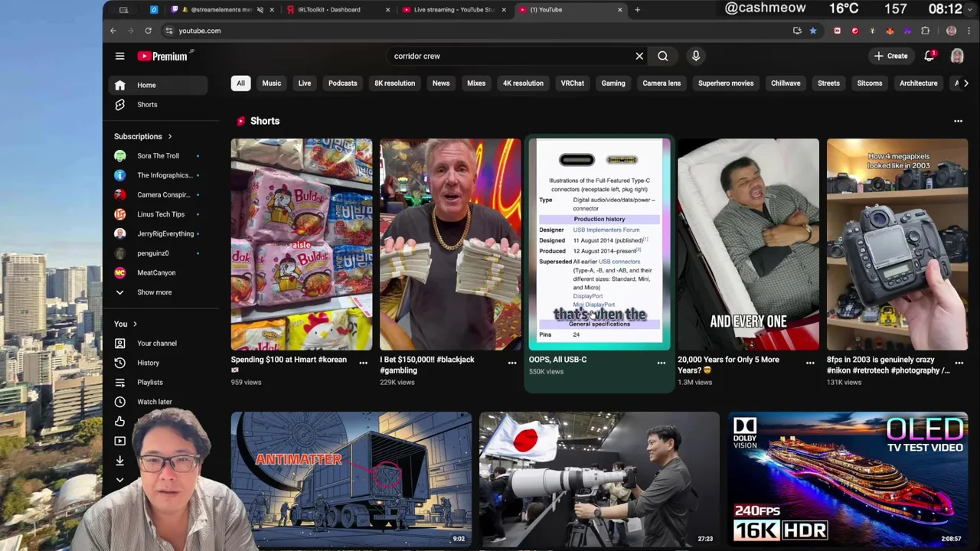
Task: Select the Music filter chip
Action: 272,83
